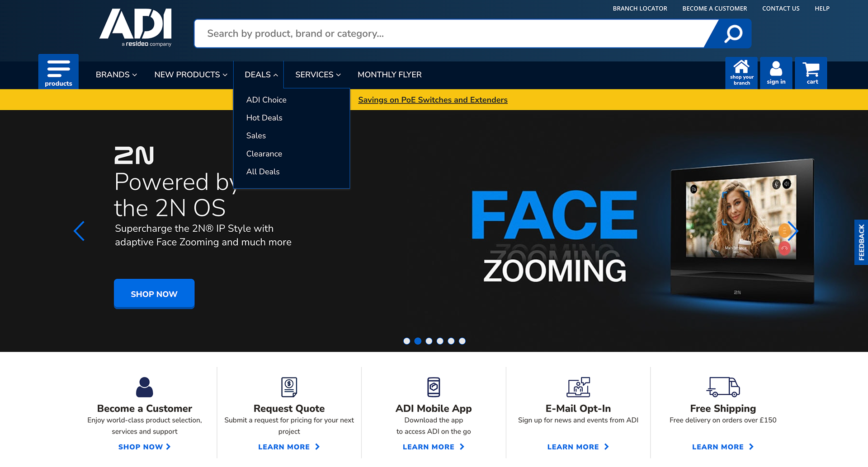Click SHOP NOW under Become a Customer

(x=145, y=447)
